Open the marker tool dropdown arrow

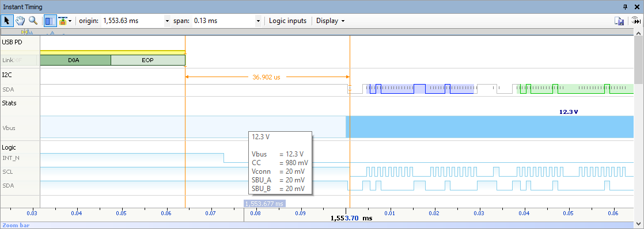[x=70, y=21]
